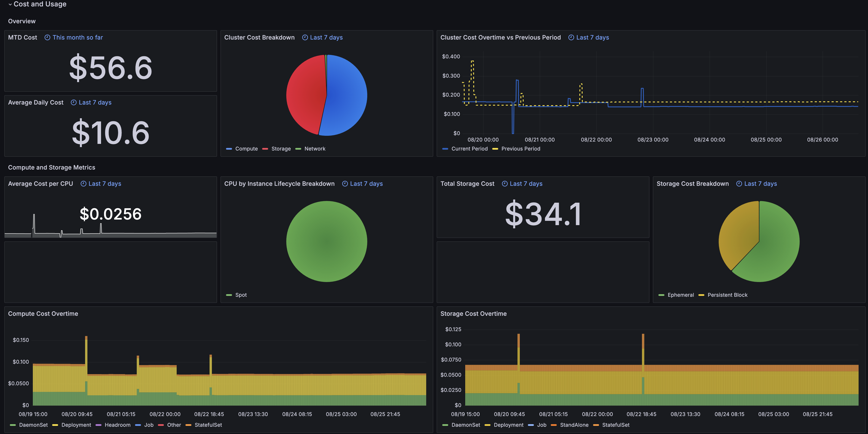868x434 pixels.
Task: Click 'This month so far' time link
Action: click(x=78, y=37)
